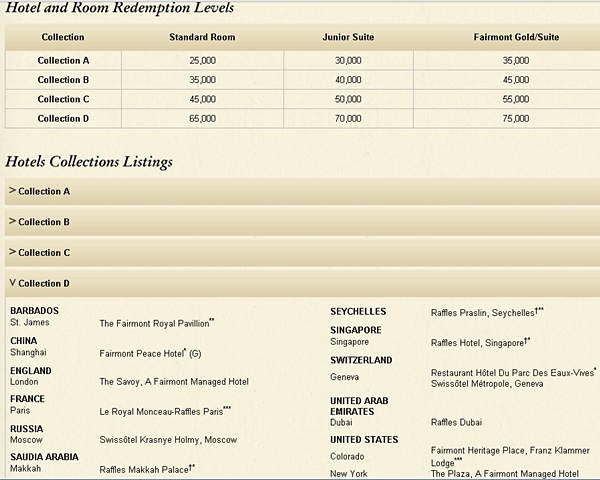Viewport: 600px width, 480px height.
Task: Click the ENGLAND country label
Action: pyautogui.click(x=31, y=371)
